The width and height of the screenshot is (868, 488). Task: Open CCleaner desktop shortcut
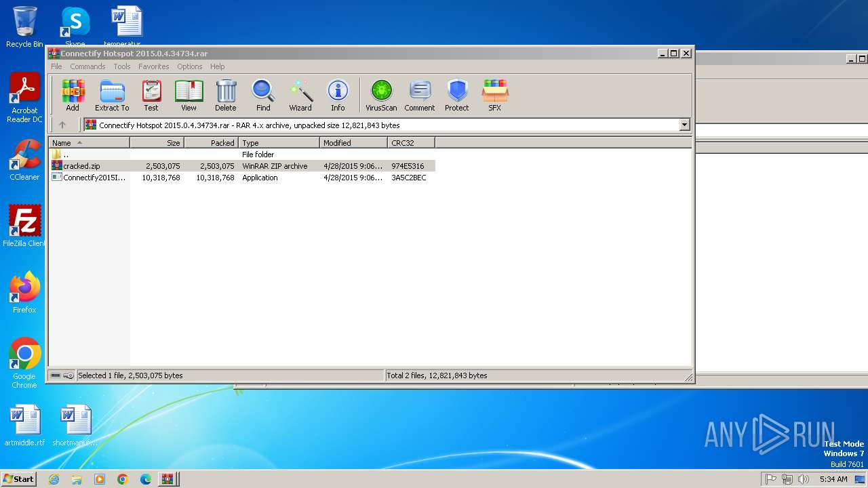(x=24, y=160)
